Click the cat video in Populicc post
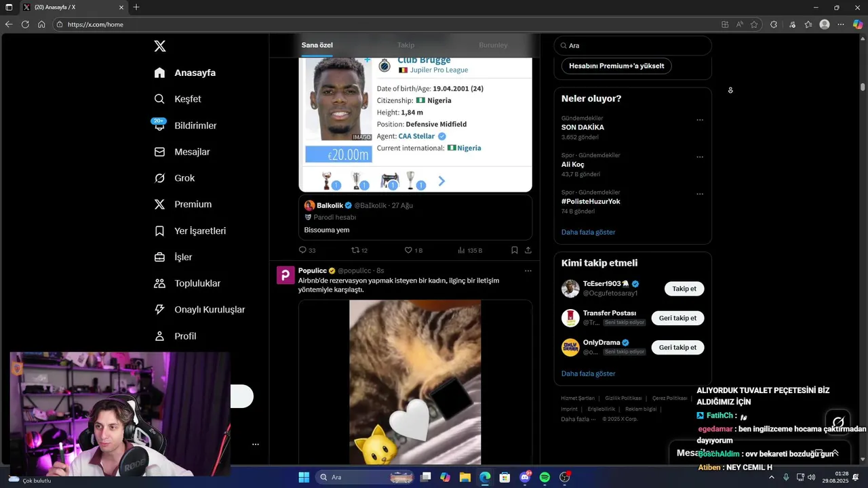This screenshot has width=868, height=488. coord(415,382)
